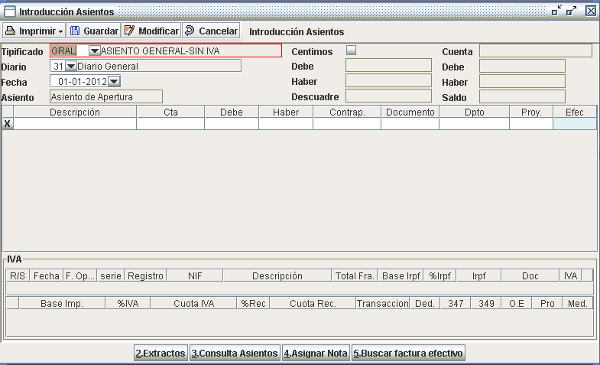
Task: Click the window icon in title bar
Action: point(10,11)
